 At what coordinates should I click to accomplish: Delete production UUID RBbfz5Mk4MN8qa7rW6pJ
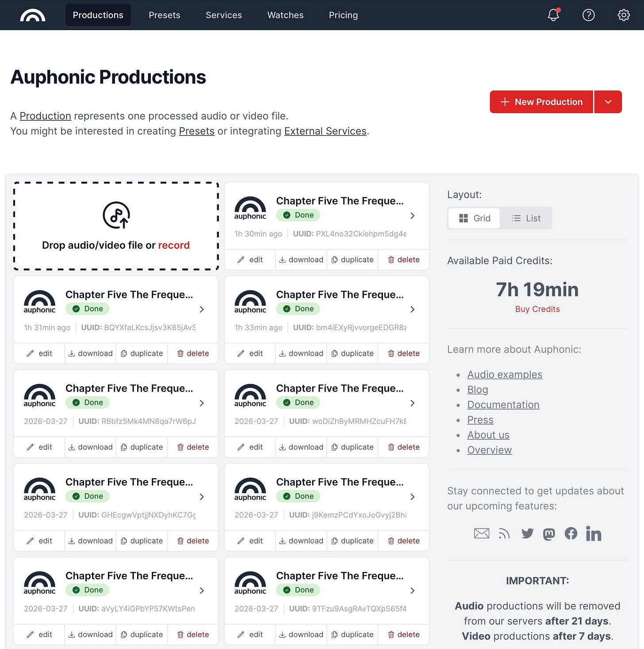click(x=193, y=447)
